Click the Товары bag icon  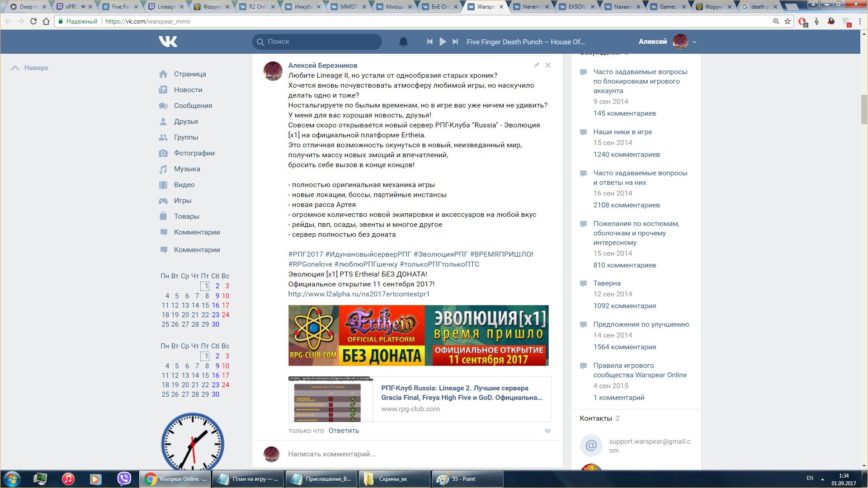163,216
